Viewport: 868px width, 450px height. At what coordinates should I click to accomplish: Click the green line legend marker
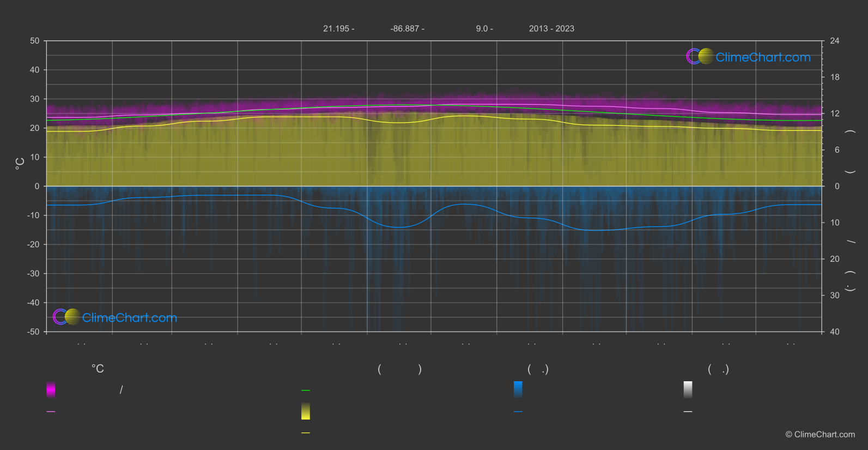(306, 390)
